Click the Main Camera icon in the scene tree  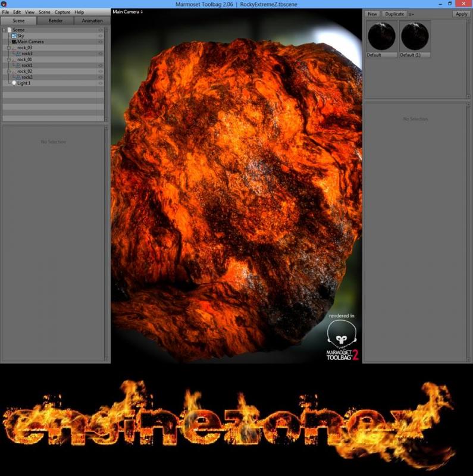click(x=14, y=42)
